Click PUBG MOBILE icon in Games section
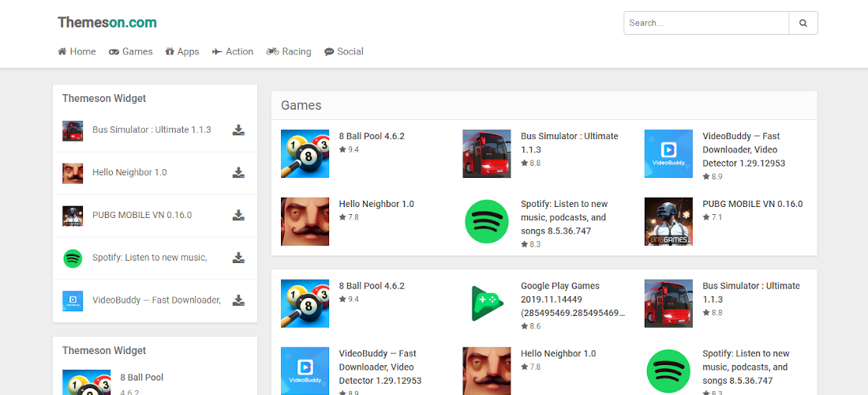 pyautogui.click(x=668, y=222)
